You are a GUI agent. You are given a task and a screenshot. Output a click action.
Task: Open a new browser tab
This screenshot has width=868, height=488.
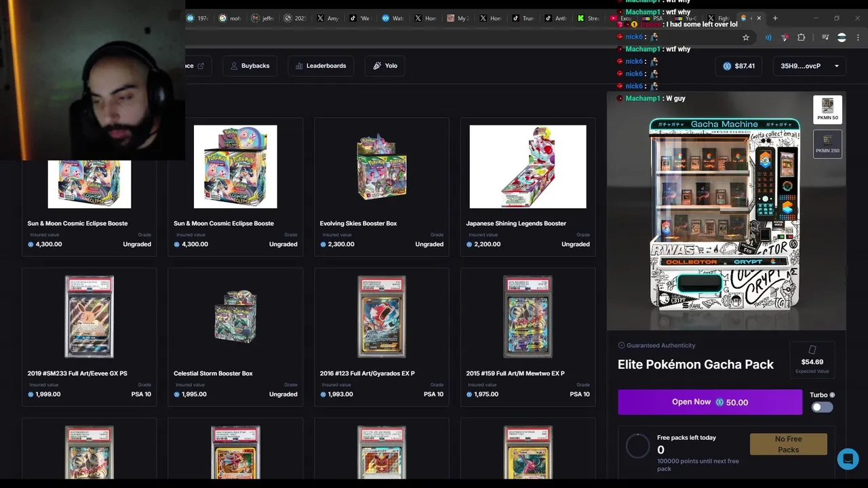[x=775, y=18]
